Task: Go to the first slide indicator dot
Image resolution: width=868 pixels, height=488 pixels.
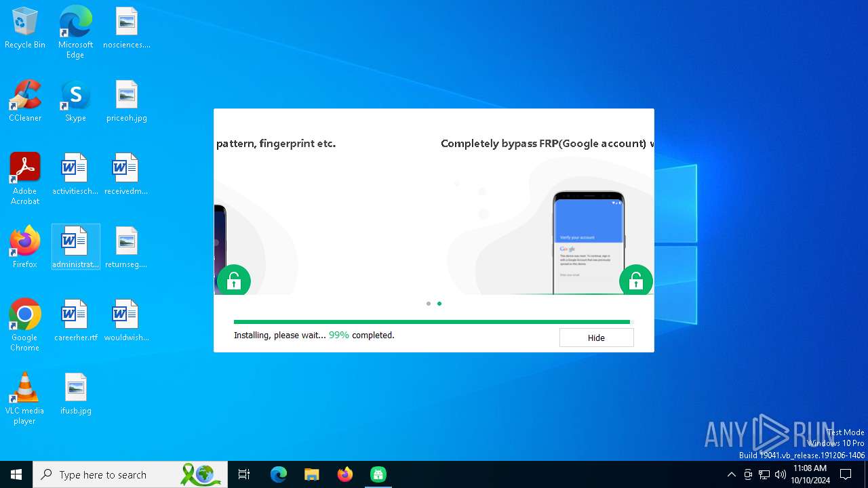Action: pos(429,304)
